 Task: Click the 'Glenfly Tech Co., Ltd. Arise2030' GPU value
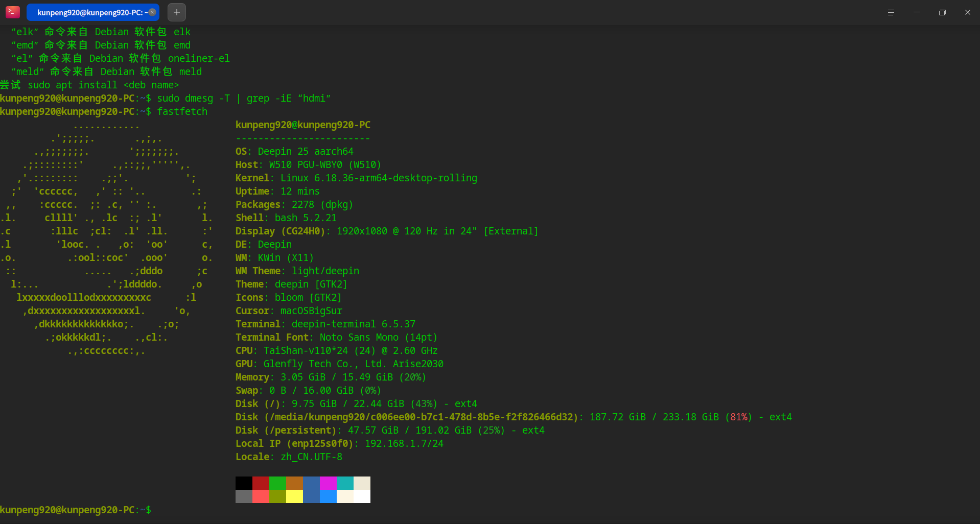click(x=354, y=364)
